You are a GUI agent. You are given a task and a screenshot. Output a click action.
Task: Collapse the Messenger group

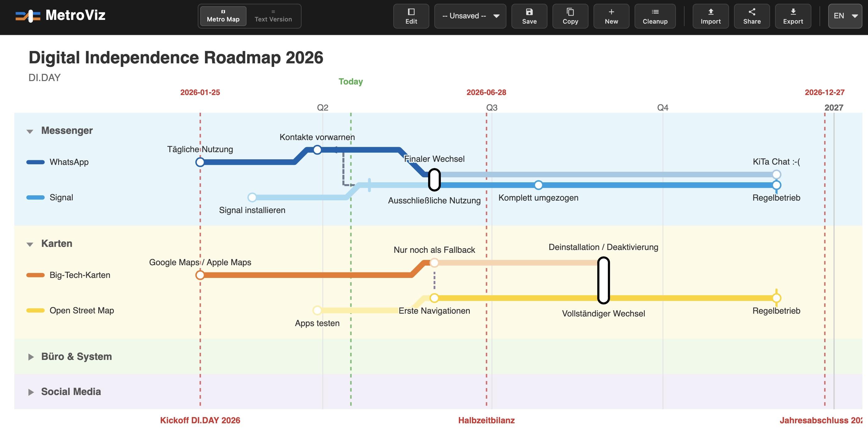30,131
